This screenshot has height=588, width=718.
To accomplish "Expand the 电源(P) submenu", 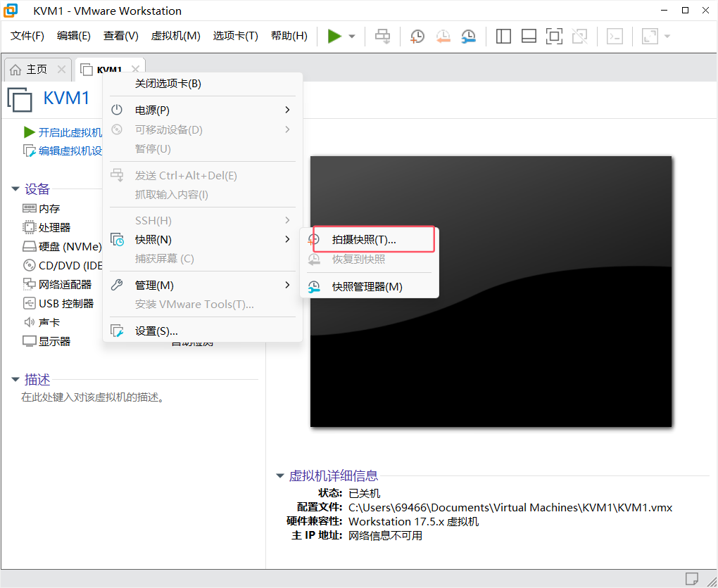I will click(x=203, y=110).
